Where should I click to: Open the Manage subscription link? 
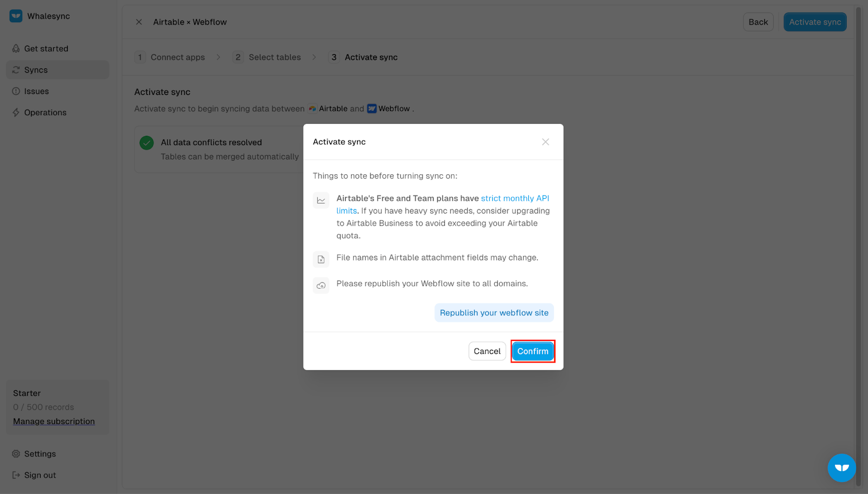(x=54, y=421)
